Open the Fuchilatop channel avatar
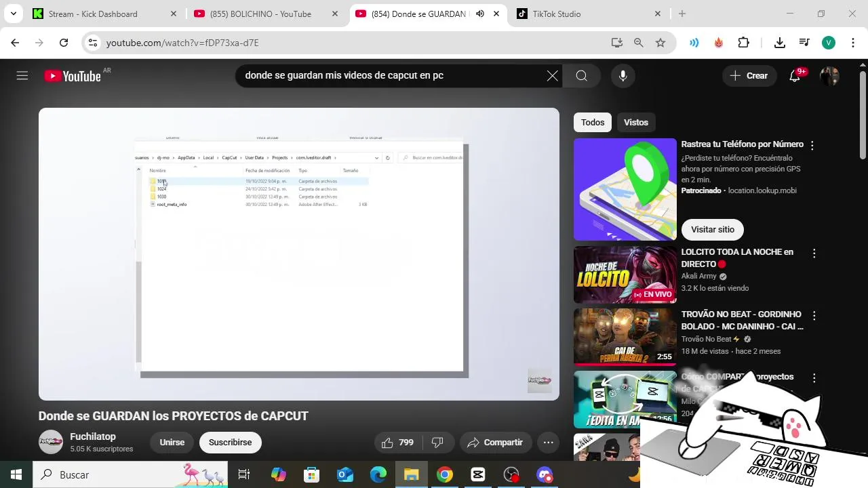The image size is (868, 488). point(51,442)
